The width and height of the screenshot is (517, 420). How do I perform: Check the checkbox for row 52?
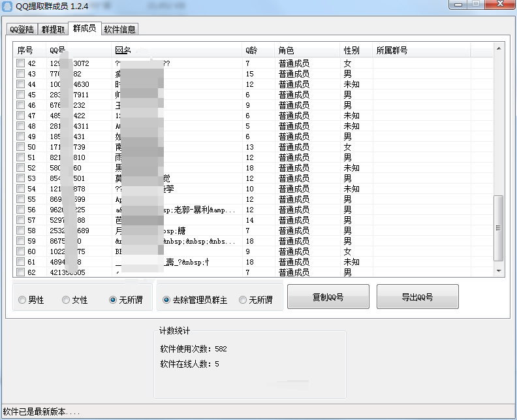coord(20,168)
